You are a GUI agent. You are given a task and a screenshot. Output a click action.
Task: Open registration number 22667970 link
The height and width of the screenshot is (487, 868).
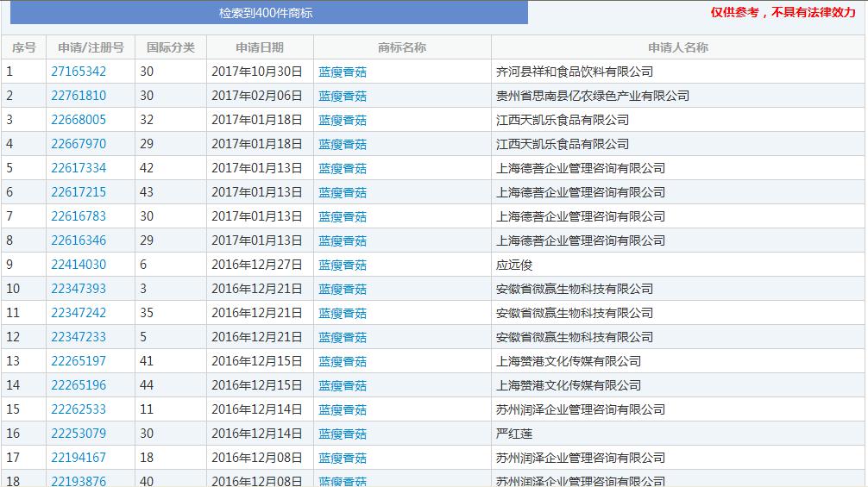click(x=79, y=144)
